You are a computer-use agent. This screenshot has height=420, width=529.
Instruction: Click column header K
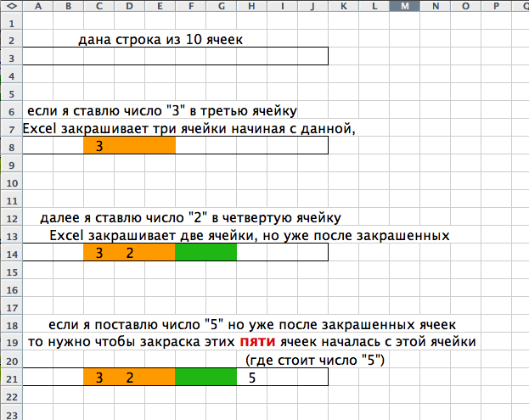point(343,7)
